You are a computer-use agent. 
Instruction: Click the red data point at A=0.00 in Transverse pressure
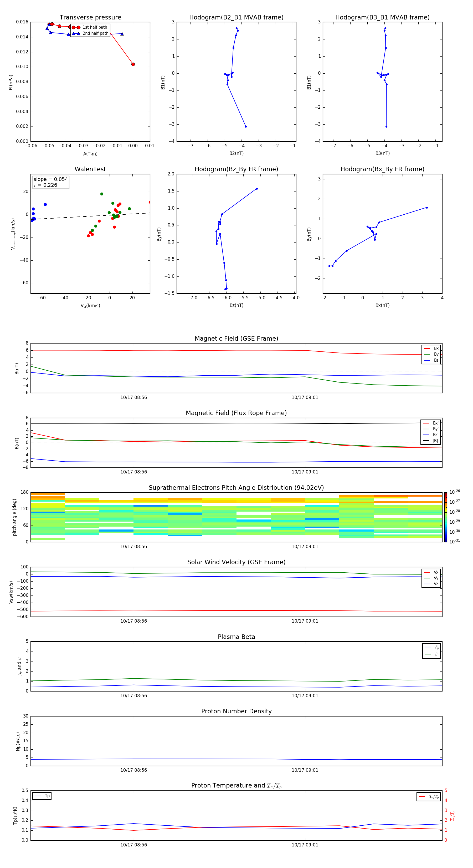click(133, 64)
